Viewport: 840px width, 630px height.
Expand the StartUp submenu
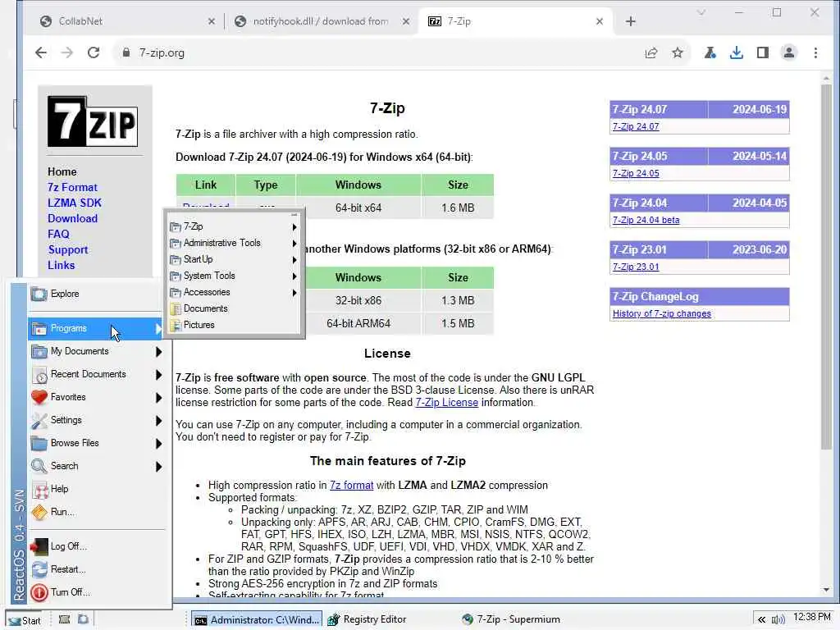click(234, 259)
